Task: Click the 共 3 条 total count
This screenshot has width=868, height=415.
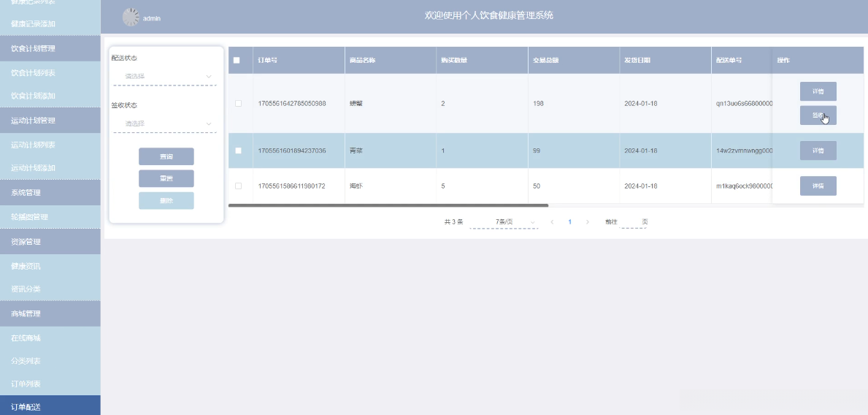Action: [x=453, y=222]
